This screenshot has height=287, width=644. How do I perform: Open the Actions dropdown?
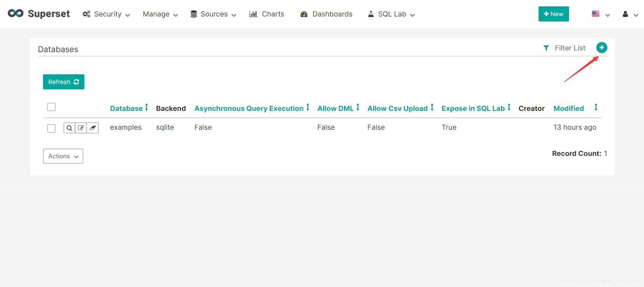(63, 156)
